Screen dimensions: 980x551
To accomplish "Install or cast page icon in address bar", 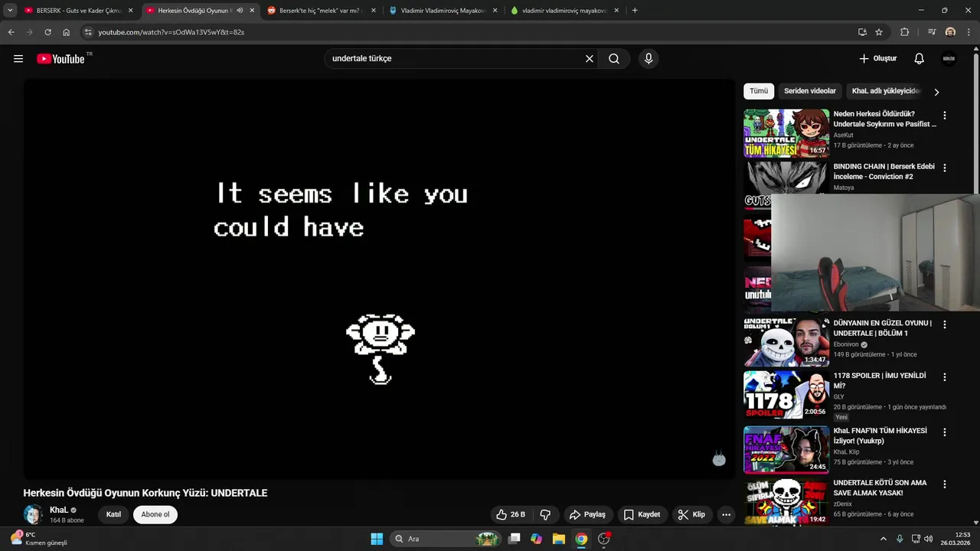I will pos(862,32).
